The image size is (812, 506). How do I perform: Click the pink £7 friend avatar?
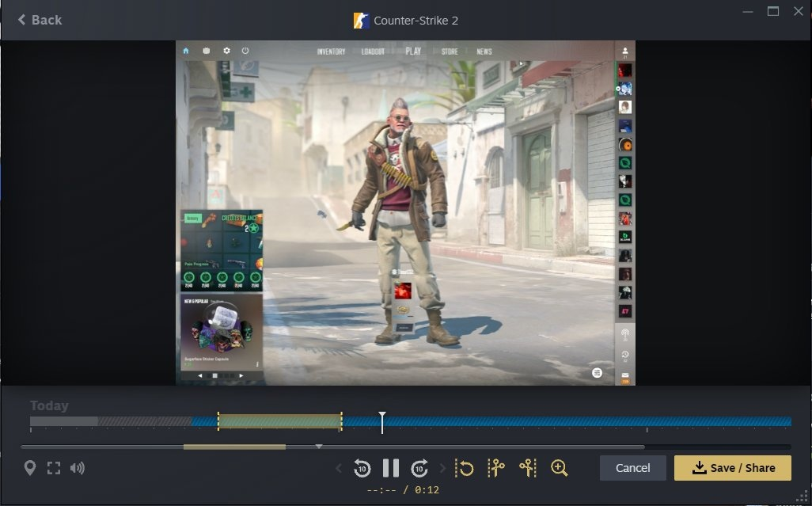pos(625,311)
